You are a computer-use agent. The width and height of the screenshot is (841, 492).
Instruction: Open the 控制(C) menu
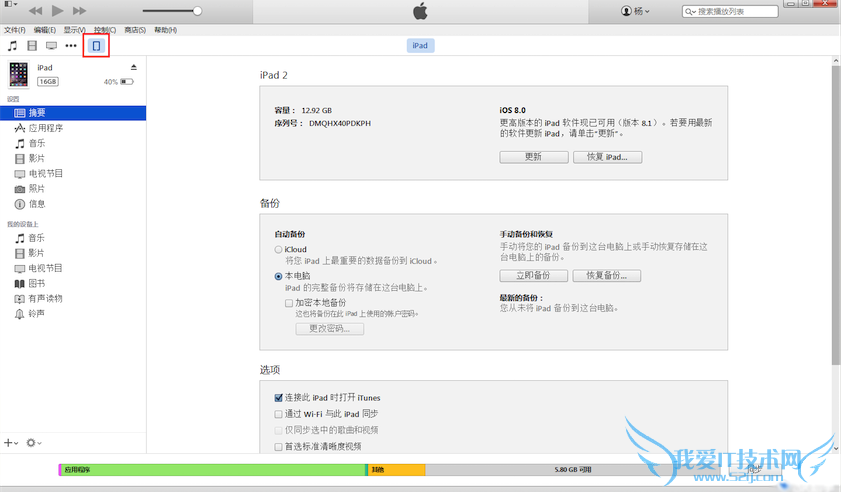[x=105, y=30]
